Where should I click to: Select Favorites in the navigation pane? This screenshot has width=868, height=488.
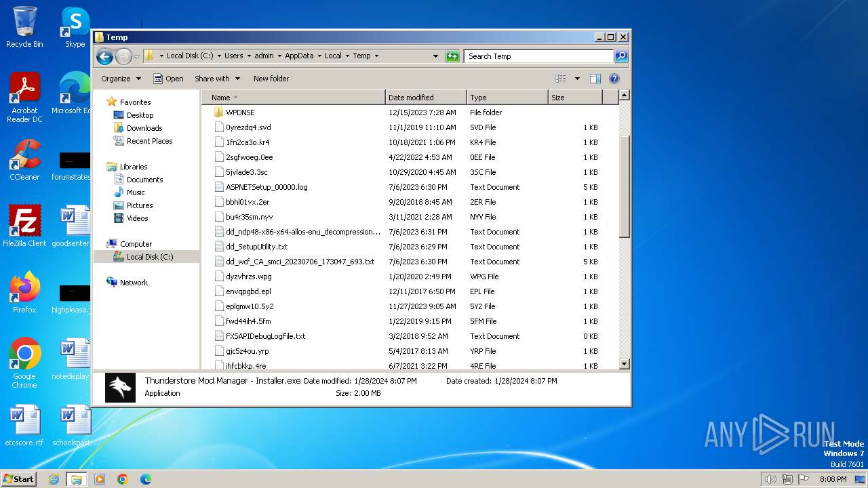(135, 102)
